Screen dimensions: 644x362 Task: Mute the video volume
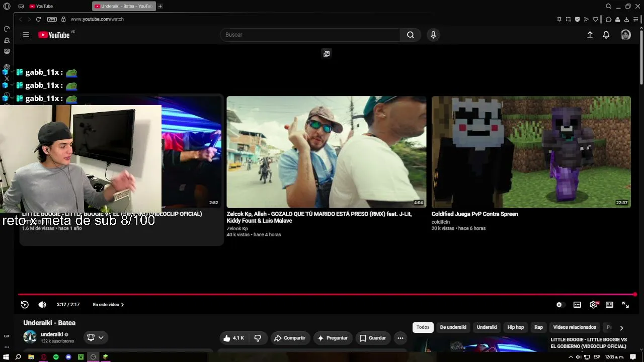click(x=42, y=305)
